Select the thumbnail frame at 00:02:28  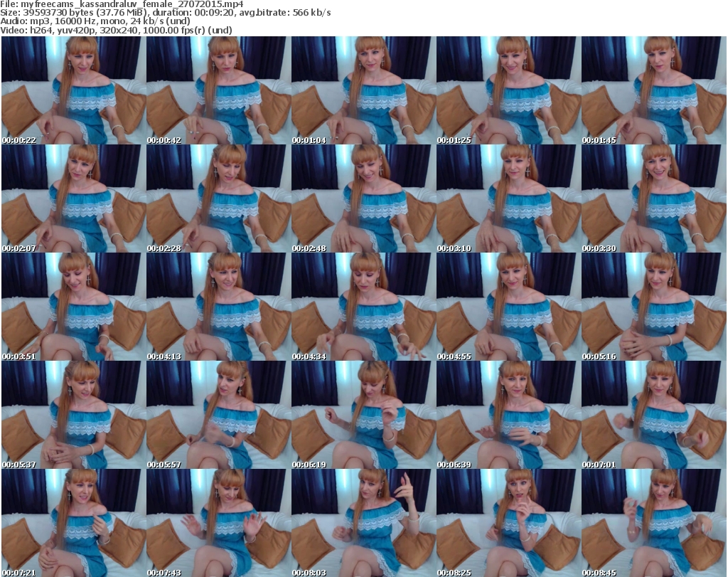(x=218, y=198)
